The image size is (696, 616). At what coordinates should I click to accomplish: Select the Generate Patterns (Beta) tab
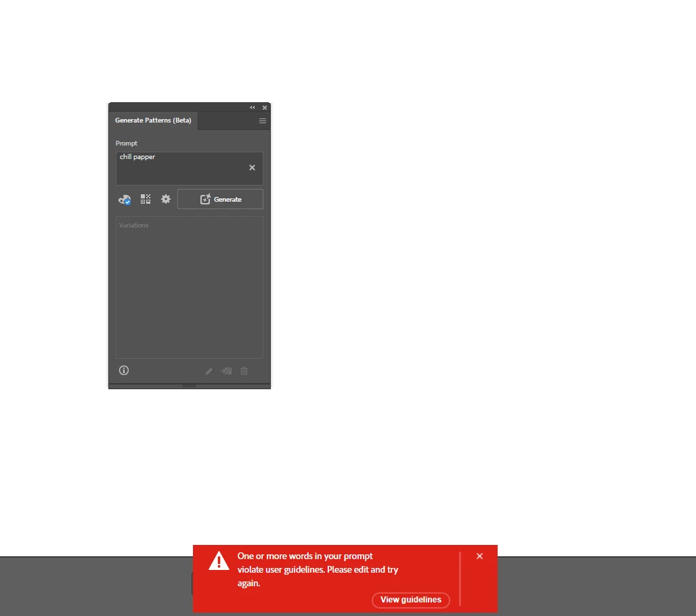click(153, 120)
